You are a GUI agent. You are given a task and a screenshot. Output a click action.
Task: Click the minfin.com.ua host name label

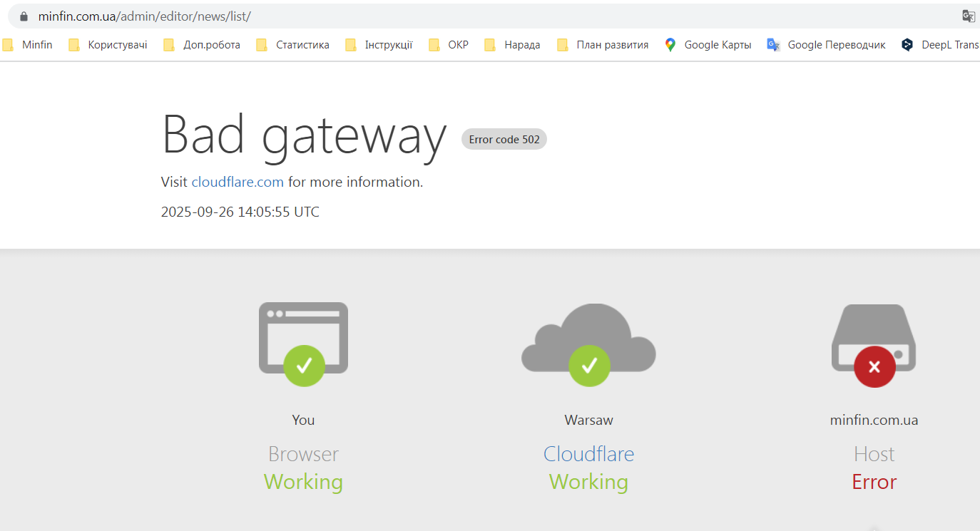click(874, 420)
